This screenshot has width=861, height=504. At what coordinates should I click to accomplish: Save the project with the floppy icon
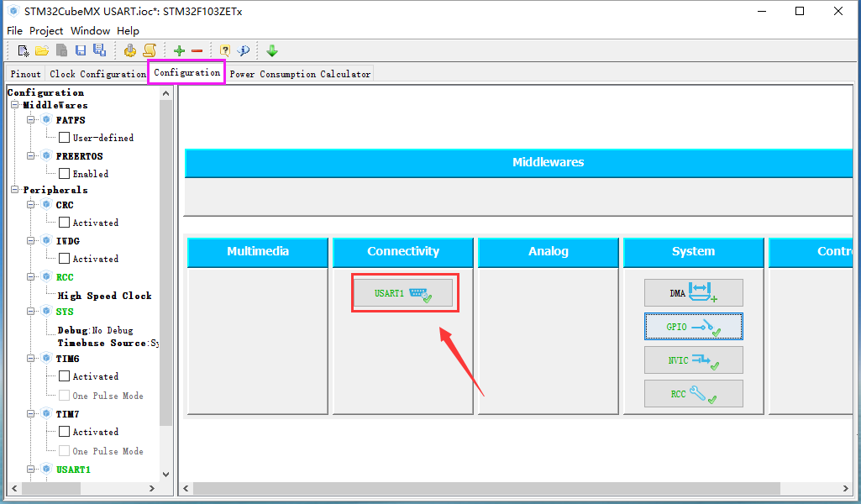click(80, 50)
